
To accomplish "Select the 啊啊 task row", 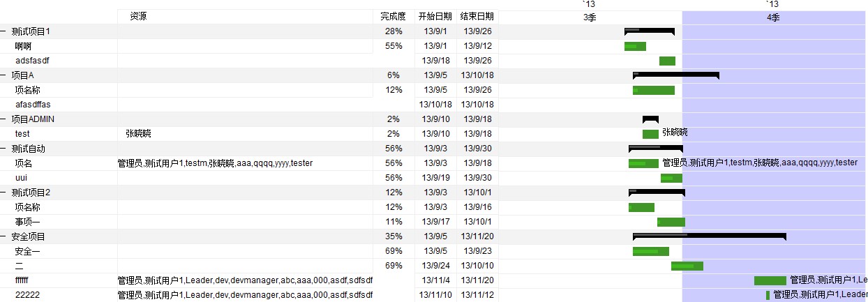I will [x=249, y=46].
